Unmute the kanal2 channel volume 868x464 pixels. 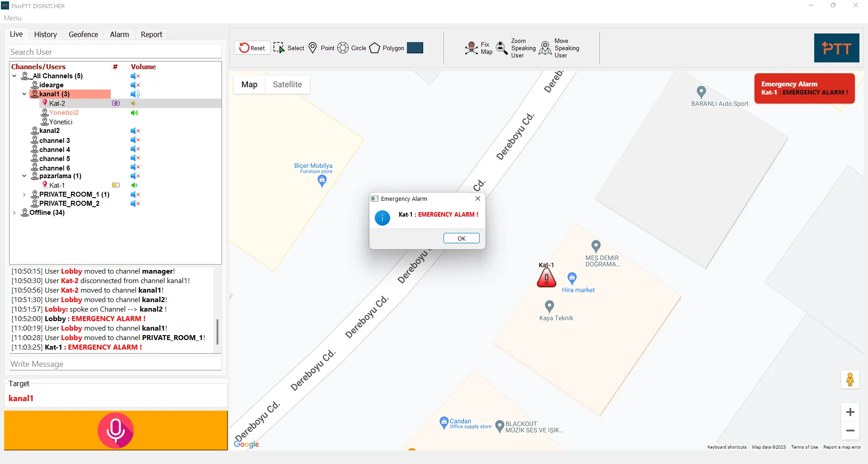click(x=135, y=131)
